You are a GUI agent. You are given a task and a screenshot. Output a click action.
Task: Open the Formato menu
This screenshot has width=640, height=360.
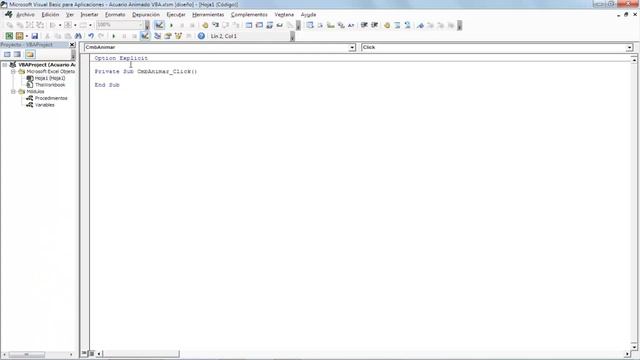(x=115, y=15)
